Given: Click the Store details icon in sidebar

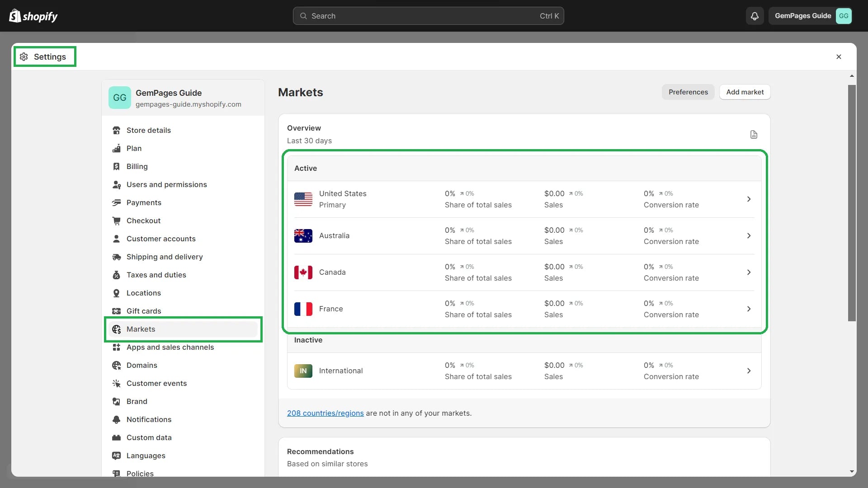Looking at the screenshot, I should [117, 130].
